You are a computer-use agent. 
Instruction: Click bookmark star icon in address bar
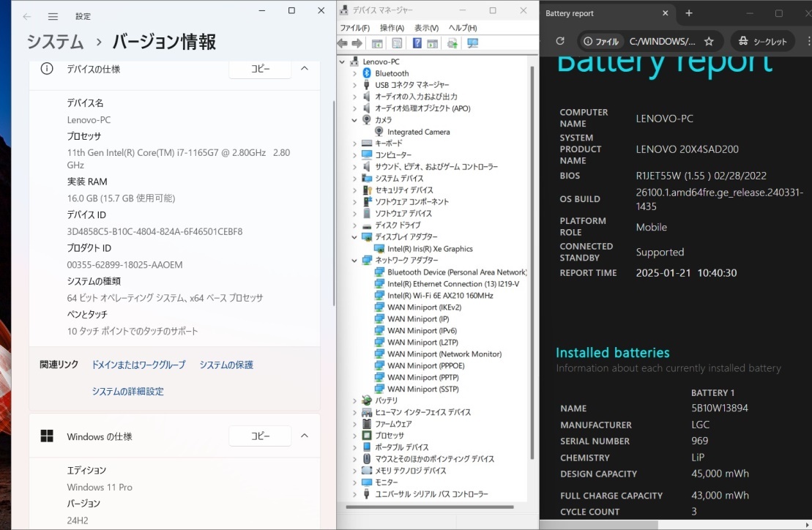pos(709,42)
